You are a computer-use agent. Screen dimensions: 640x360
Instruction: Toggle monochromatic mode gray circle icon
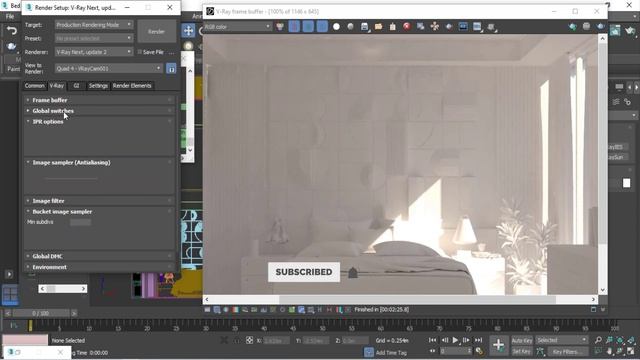point(350,27)
